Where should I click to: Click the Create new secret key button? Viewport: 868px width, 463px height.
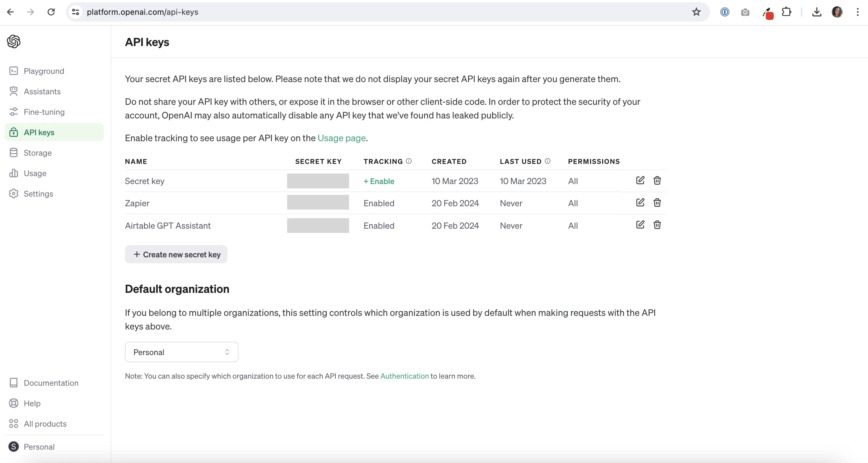point(176,255)
